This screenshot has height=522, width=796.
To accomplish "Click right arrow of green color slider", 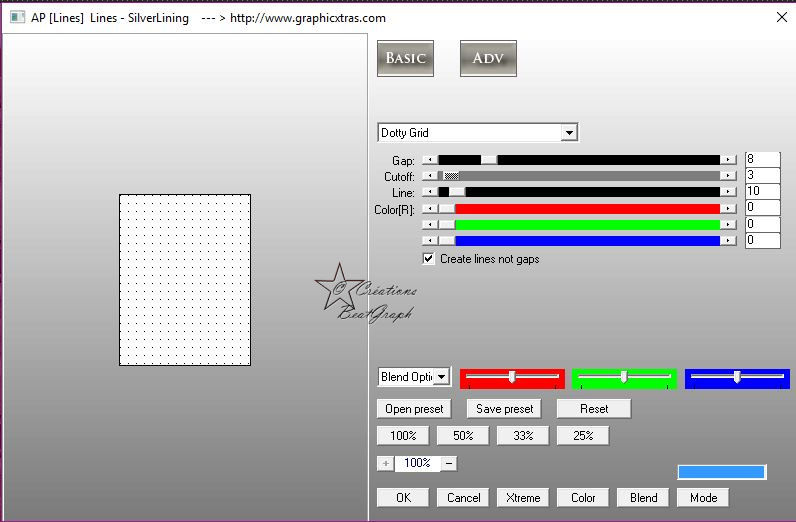I will point(728,224).
